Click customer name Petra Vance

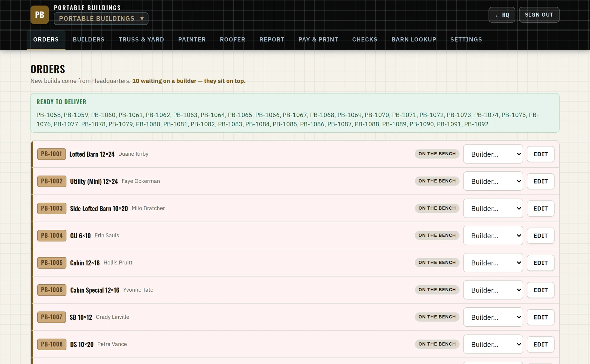(x=112, y=344)
